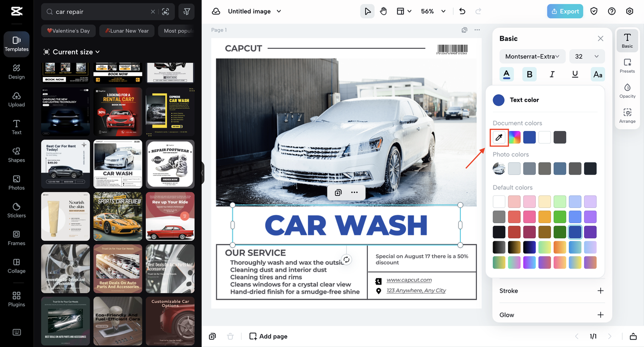The height and width of the screenshot is (347, 644).
Task: Select the dark gray document color swatch
Action: tap(559, 137)
